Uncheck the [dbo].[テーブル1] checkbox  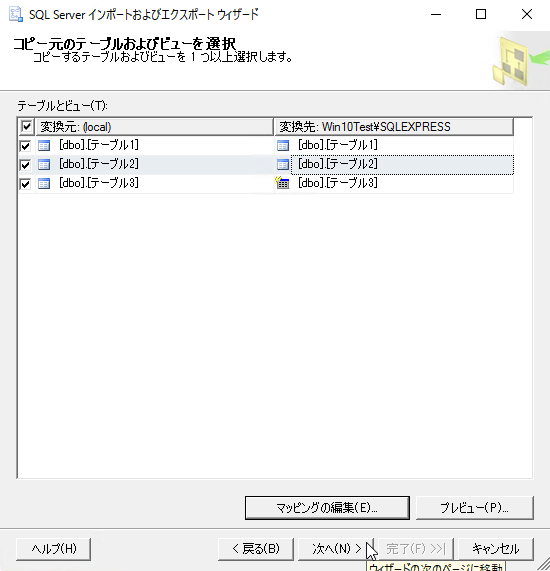coord(25,146)
